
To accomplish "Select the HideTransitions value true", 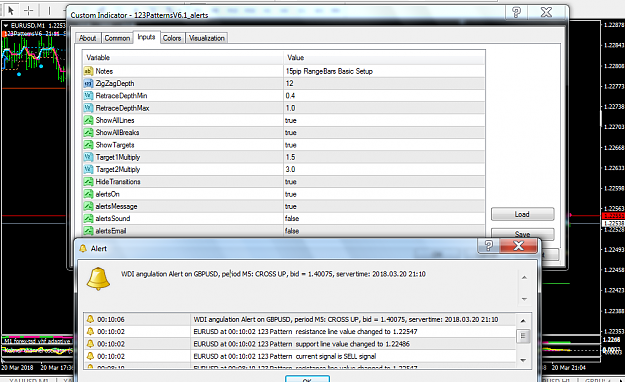I will tap(291, 182).
